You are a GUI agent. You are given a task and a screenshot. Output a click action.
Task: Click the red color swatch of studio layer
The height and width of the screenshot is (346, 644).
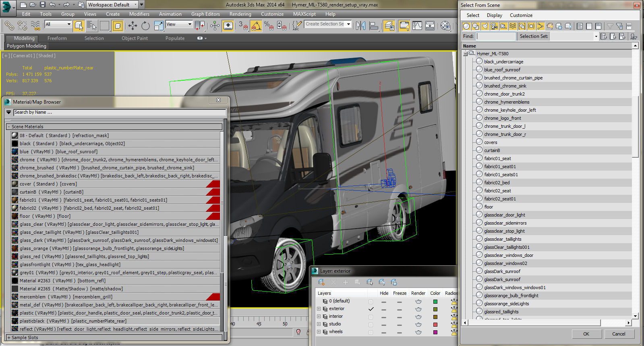click(435, 325)
